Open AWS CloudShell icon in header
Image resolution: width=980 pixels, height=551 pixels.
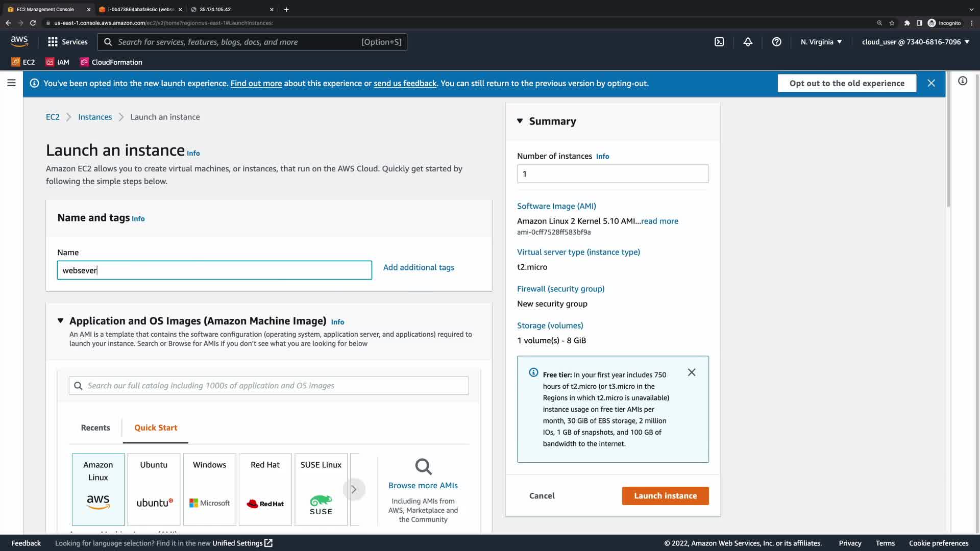click(719, 42)
